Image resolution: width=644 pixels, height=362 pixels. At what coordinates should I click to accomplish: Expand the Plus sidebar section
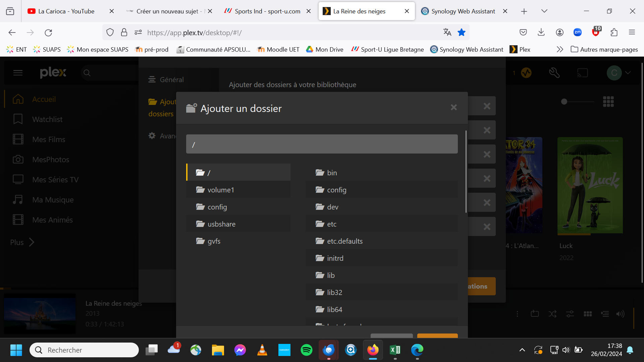[22, 242]
